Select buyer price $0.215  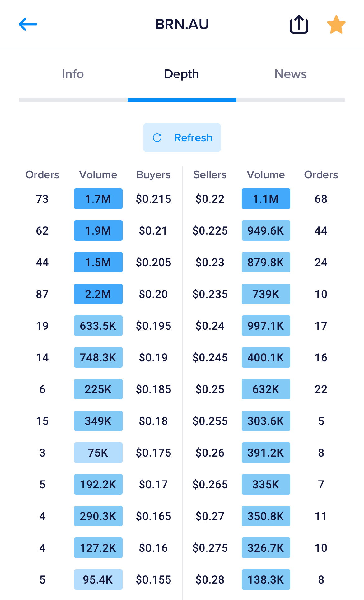[153, 199]
